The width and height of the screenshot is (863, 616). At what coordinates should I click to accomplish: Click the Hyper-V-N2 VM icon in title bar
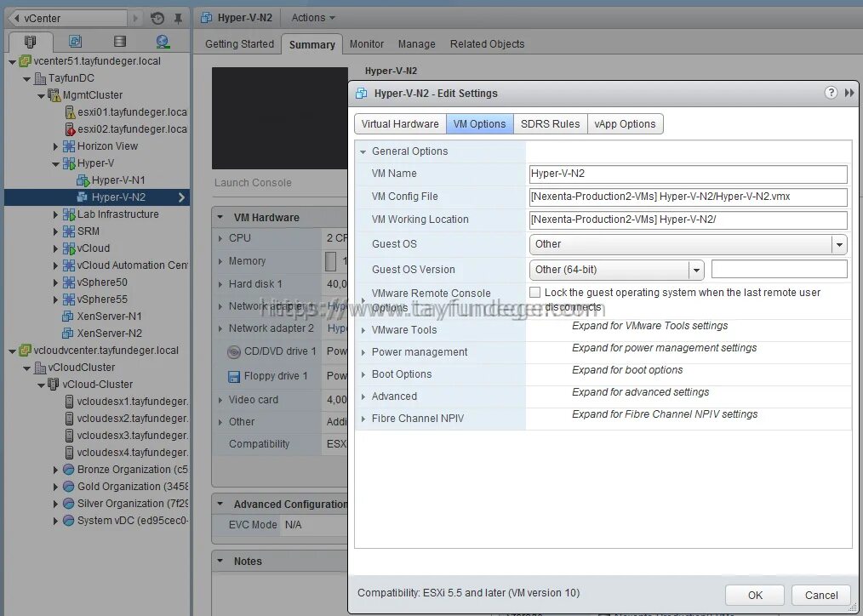click(x=207, y=18)
